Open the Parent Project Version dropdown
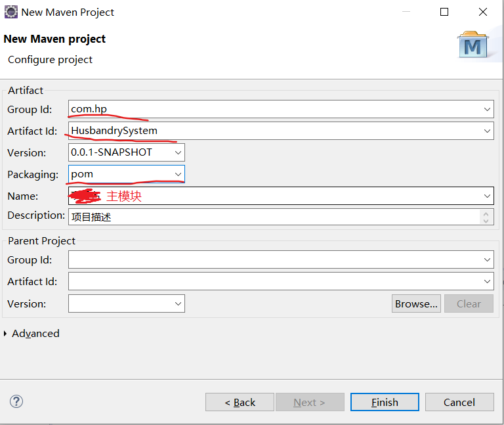504x425 pixels. (x=178, y=303)
